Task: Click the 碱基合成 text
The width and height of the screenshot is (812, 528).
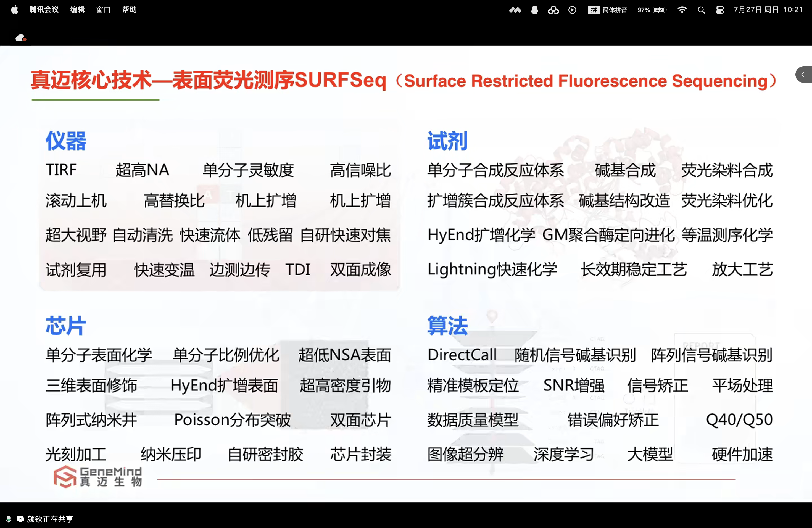Action: click(x=625, y=170)
